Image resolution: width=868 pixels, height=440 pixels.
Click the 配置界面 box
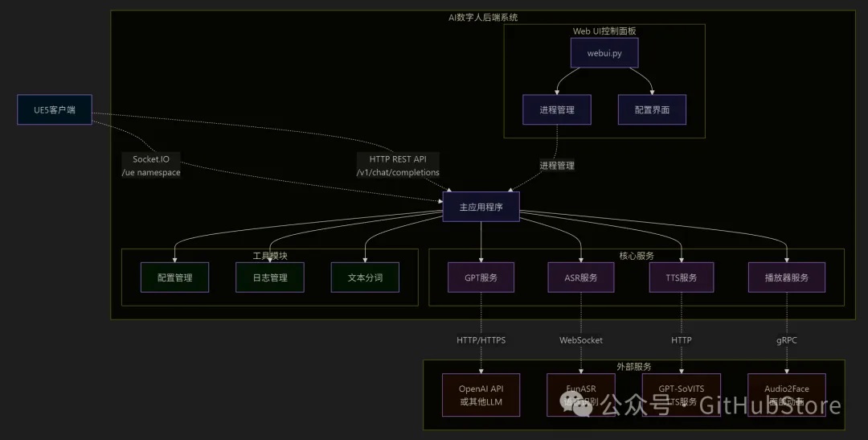pyautogui.click(x=652, y=110)
